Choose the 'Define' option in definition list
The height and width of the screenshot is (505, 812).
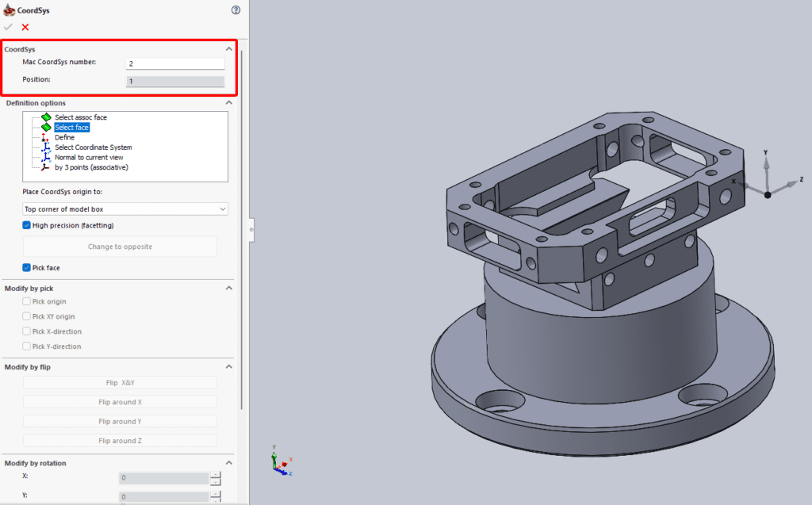(x=63, y=137)
